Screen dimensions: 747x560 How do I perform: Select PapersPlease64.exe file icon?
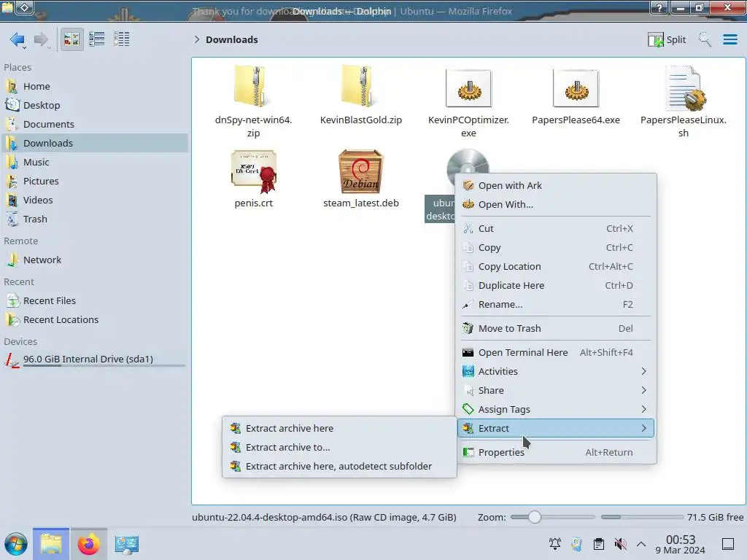[x=576, y=88]
